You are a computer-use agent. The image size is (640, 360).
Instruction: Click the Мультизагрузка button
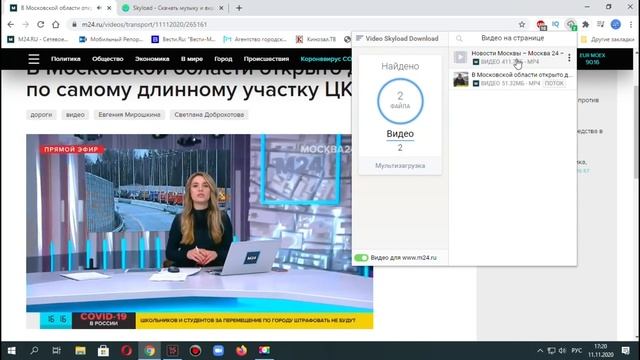pos(400,166)
